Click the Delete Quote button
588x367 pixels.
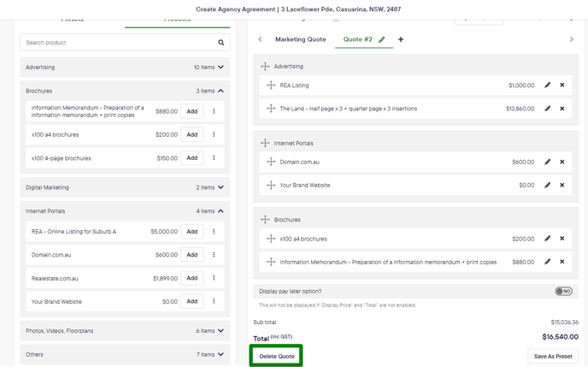point(277,356)
